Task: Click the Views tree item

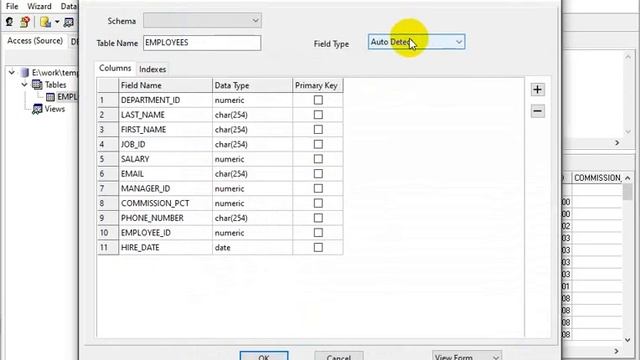Action: pyautogui.click(x=55, y=109)
